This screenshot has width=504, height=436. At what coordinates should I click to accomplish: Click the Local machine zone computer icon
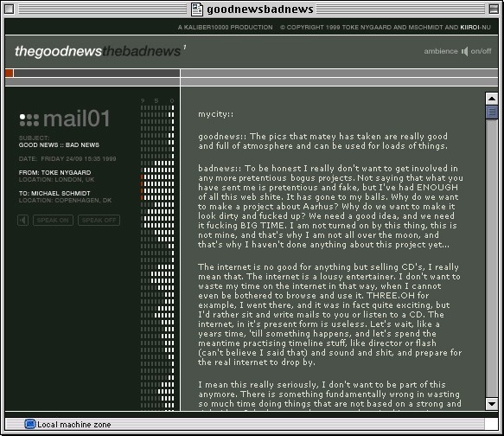[30, 425]
